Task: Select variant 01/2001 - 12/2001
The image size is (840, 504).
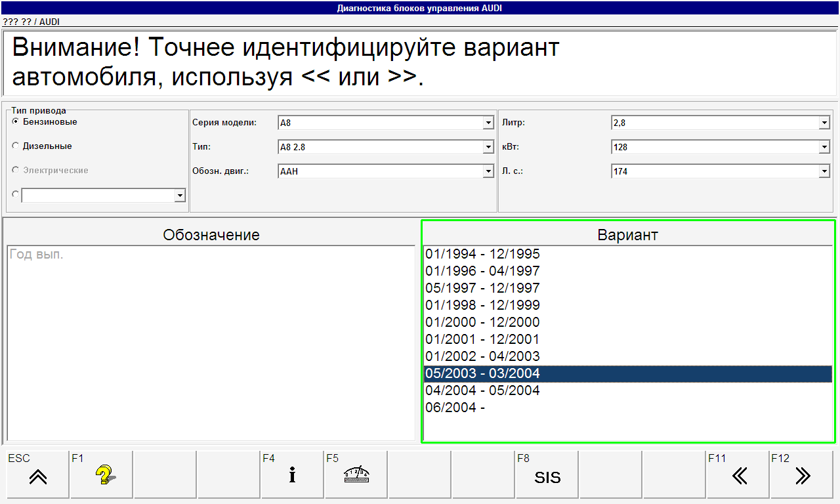Action: tap(627, 339)
